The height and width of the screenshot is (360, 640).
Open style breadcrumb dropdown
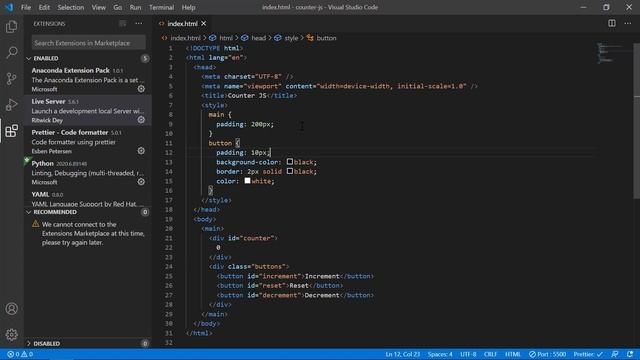pyautogui.click(x=286, y=38)
